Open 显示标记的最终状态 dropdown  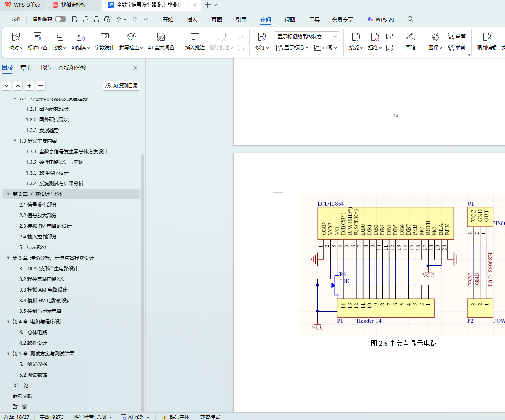tap(307, 36)
